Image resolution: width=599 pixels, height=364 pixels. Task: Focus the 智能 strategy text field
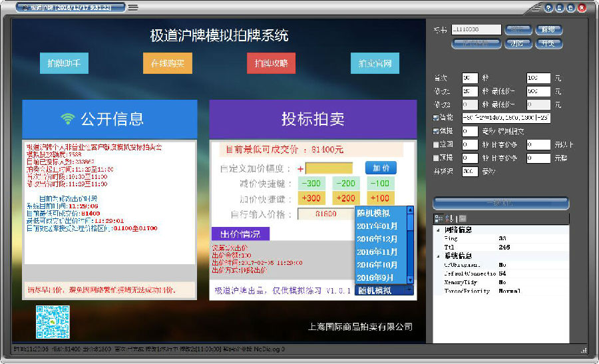pyautogui.click(x=506, y=118)
